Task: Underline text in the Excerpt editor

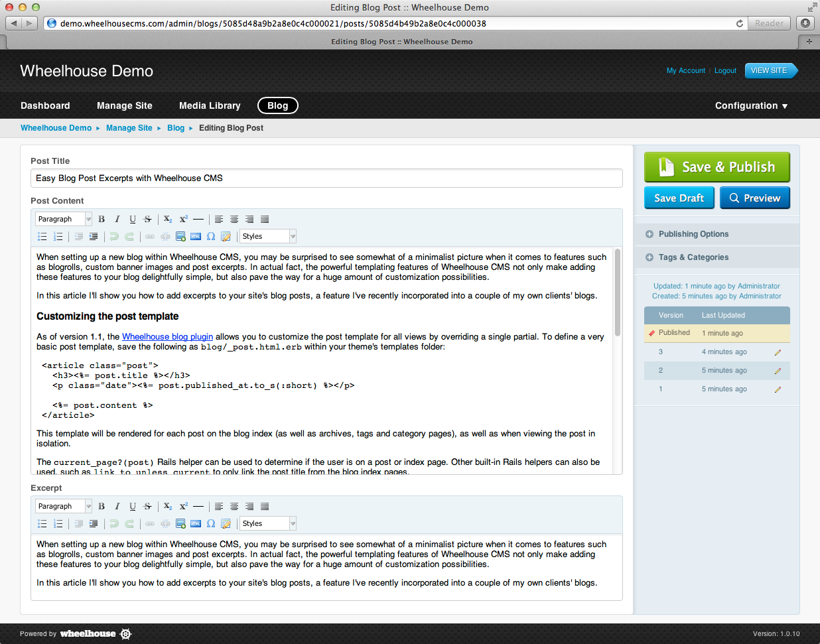Action: [x=133, y=506]
